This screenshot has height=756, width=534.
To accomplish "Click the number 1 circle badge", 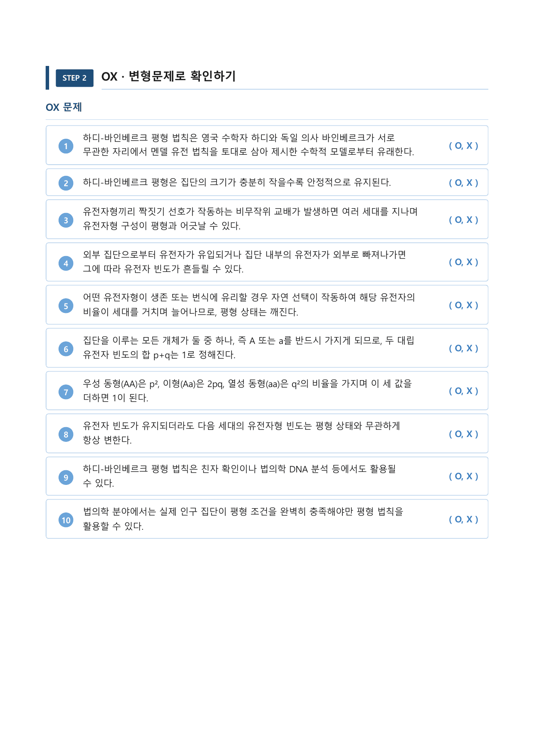I will pos(66,146).
